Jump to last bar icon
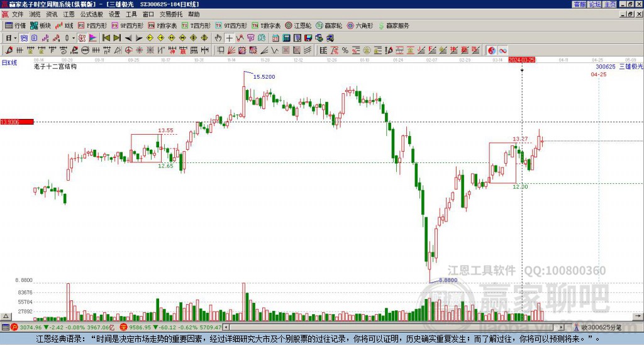Screen dimensions: 644x345 (x=117, y=38)
